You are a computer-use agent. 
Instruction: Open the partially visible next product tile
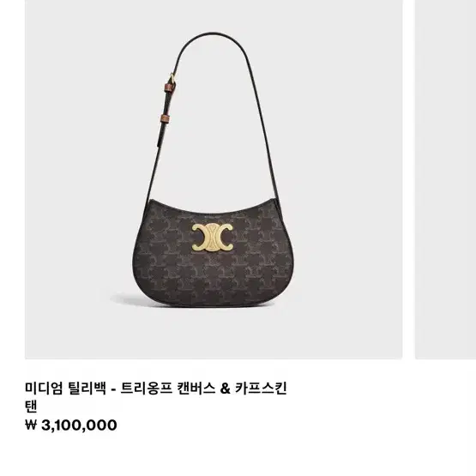point(445,179)
